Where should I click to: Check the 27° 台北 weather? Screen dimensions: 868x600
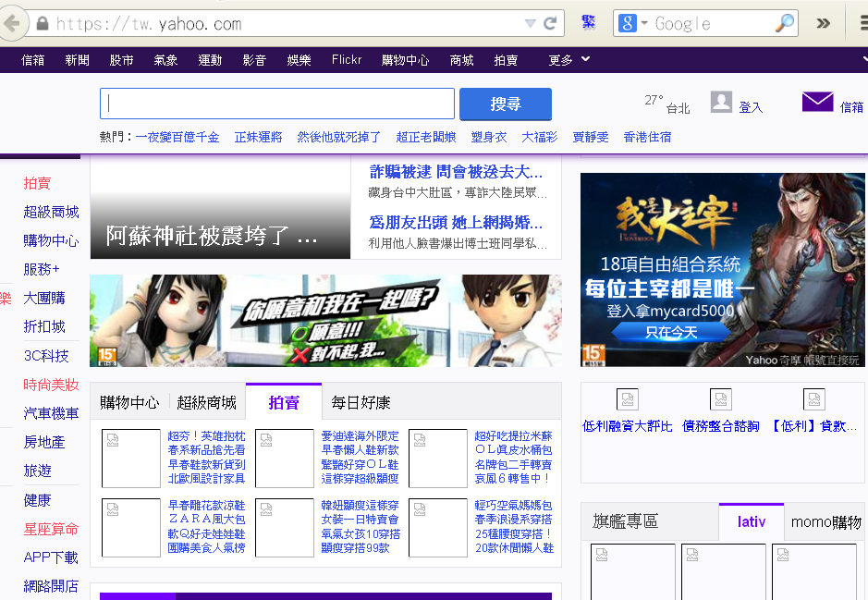point(667,104)
